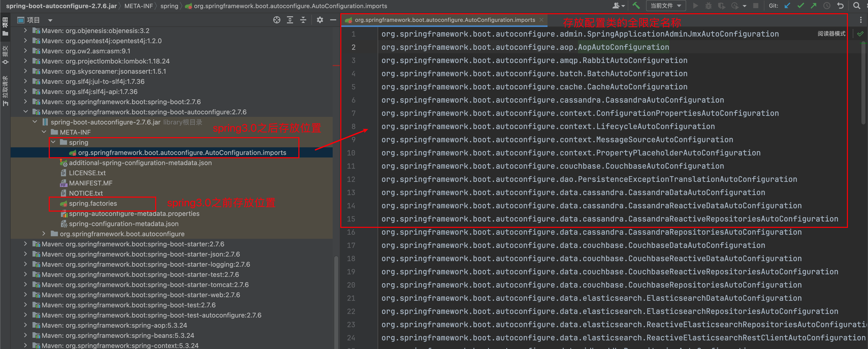This screenshot has width=868, height=349.
Task: Click the blue Git update project arrow
Action: click(x=787, y=6)
